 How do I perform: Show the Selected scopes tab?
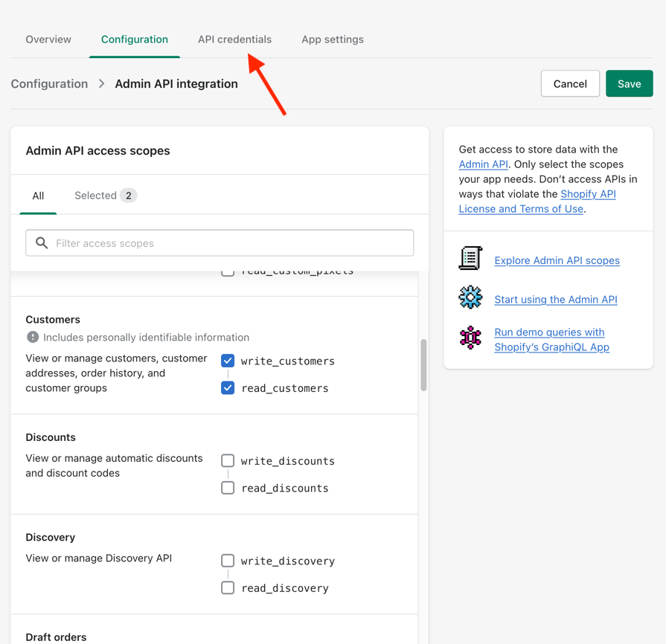point(106,196)
